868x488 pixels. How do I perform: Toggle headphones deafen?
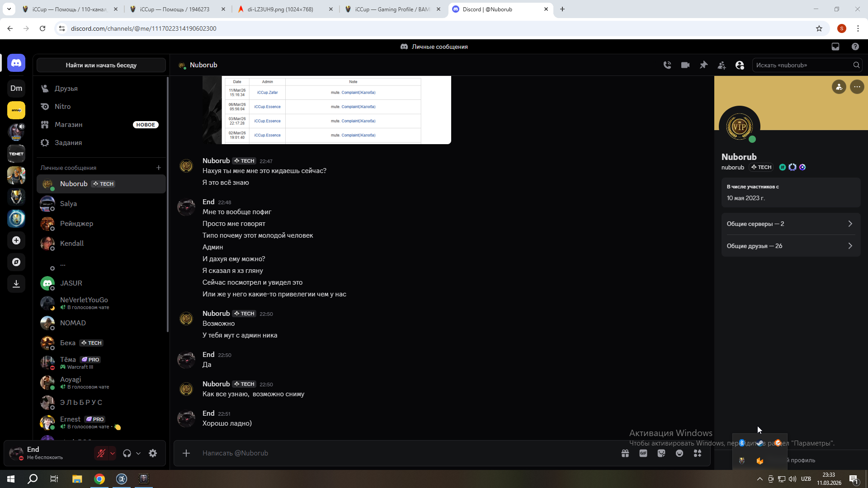click(127, 453)
